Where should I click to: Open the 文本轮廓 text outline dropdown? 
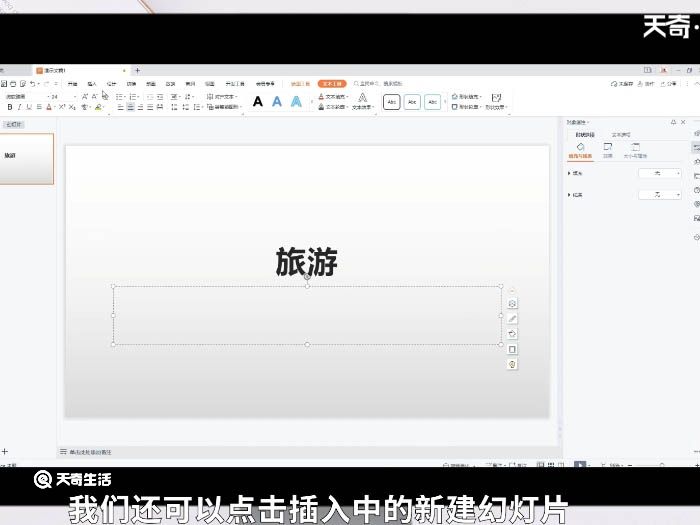pyautogui.click(x=333, y=107)
